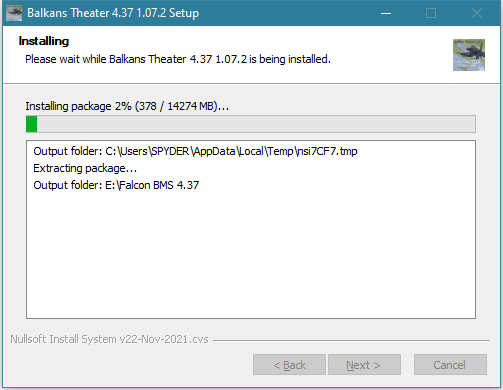Select the 'Extracting package...' log line
This screenshot has height=390, width=503.
point(85,168)
